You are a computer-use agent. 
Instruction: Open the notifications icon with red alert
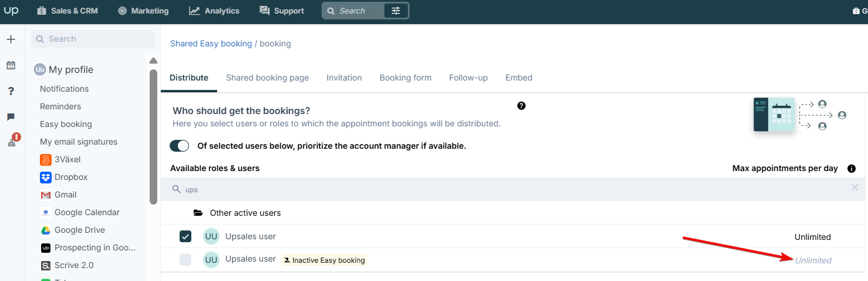[x=13, y=140]
